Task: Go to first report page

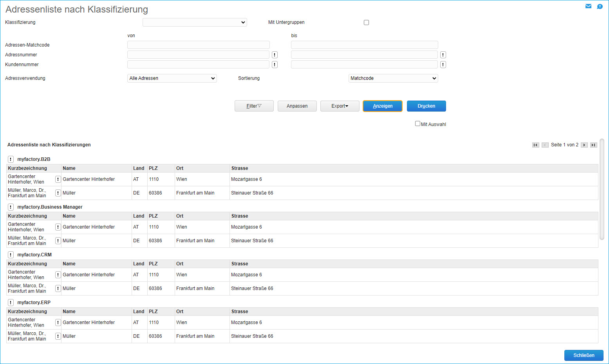Action: click(536, 145)
